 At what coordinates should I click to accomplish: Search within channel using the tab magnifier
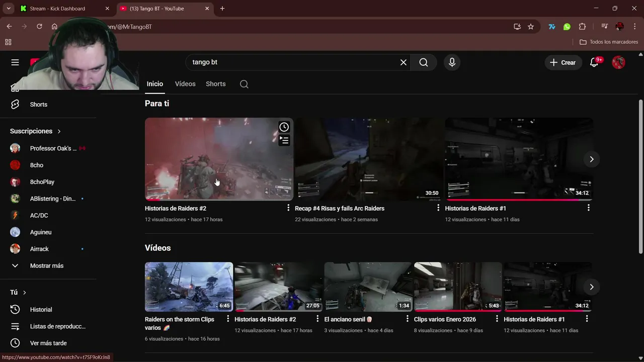pos(244,84)
